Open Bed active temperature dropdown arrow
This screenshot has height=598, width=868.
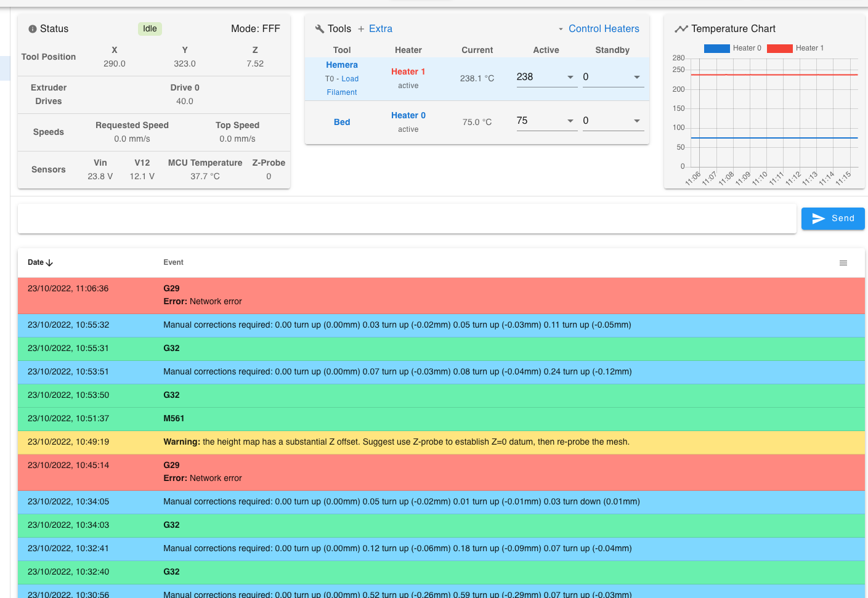[570, 121]
